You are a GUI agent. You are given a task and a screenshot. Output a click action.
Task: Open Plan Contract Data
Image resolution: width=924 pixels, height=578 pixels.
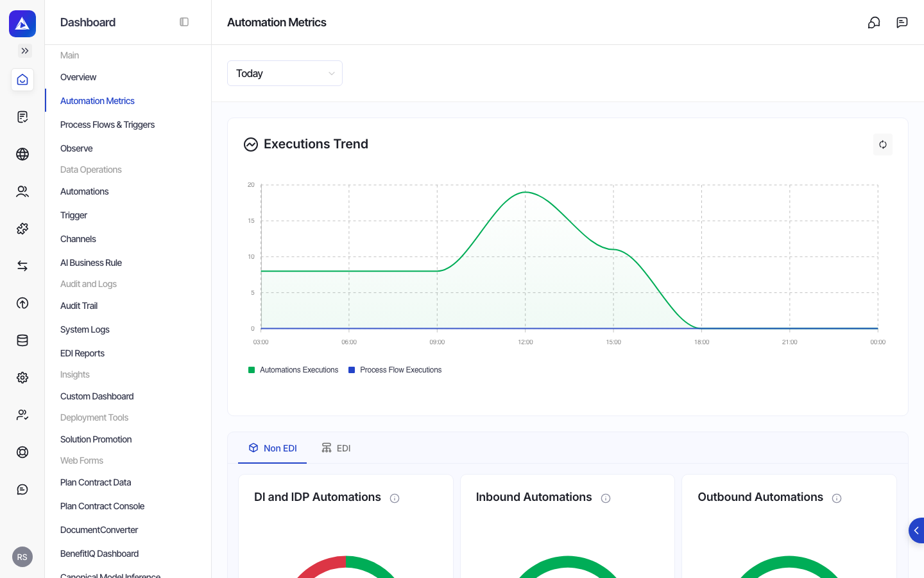(x=96, y=482)
